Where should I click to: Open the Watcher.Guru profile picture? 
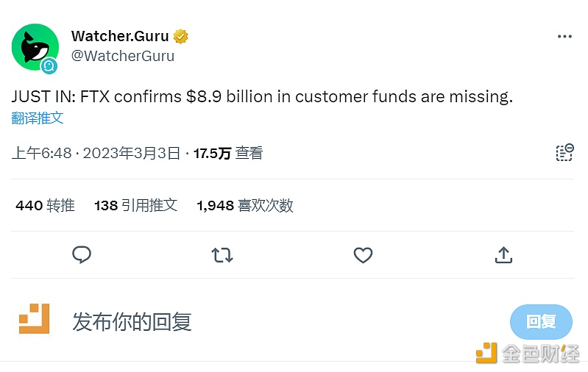(x=34, y=46)
